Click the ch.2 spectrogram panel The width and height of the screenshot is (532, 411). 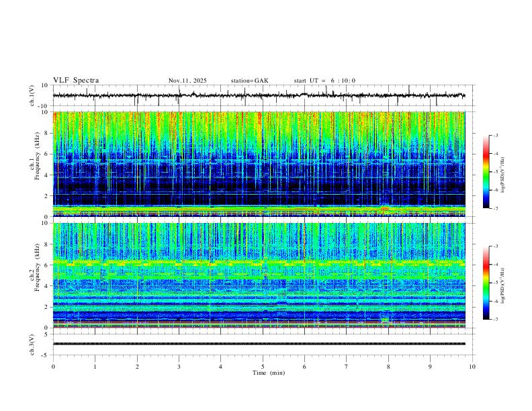click(x=259, y=275)
